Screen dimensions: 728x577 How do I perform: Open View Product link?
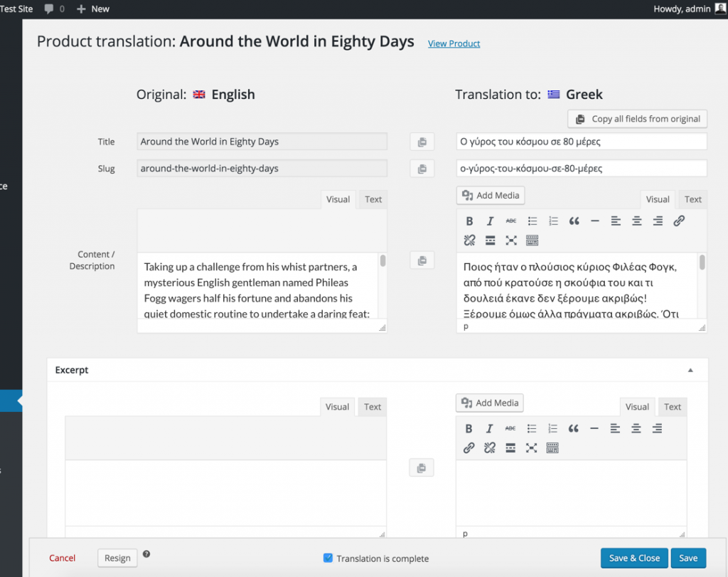(454, 43)
